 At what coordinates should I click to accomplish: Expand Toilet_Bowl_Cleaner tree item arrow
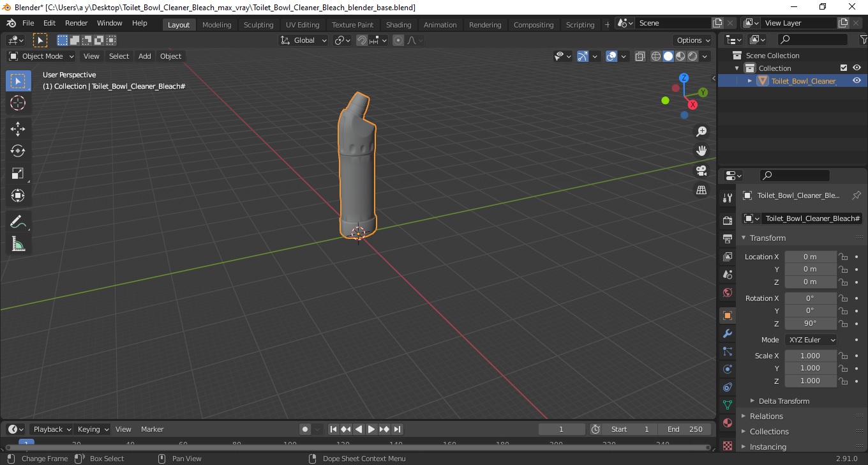[x=750, y=80]
